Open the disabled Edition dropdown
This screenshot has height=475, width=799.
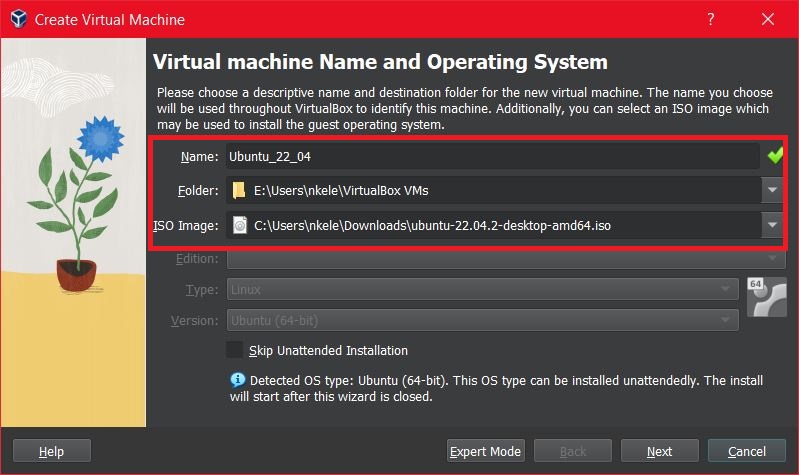(508, 258)
